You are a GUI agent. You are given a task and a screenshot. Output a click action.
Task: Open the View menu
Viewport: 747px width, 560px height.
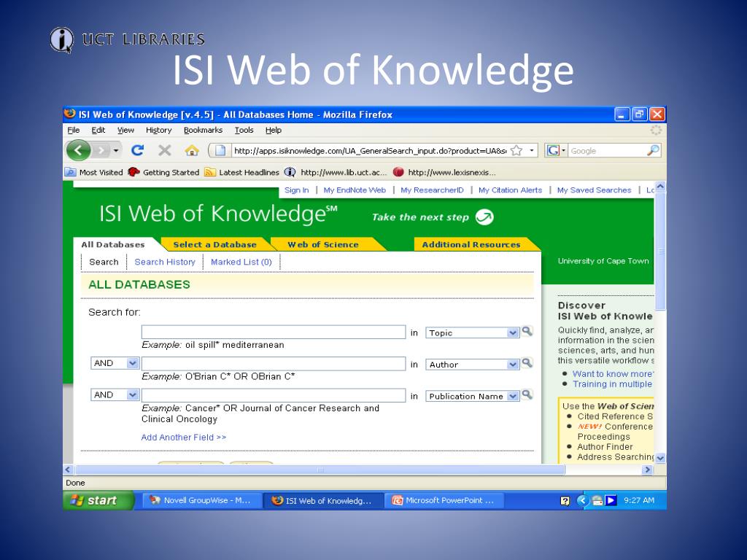click(125, 130)
